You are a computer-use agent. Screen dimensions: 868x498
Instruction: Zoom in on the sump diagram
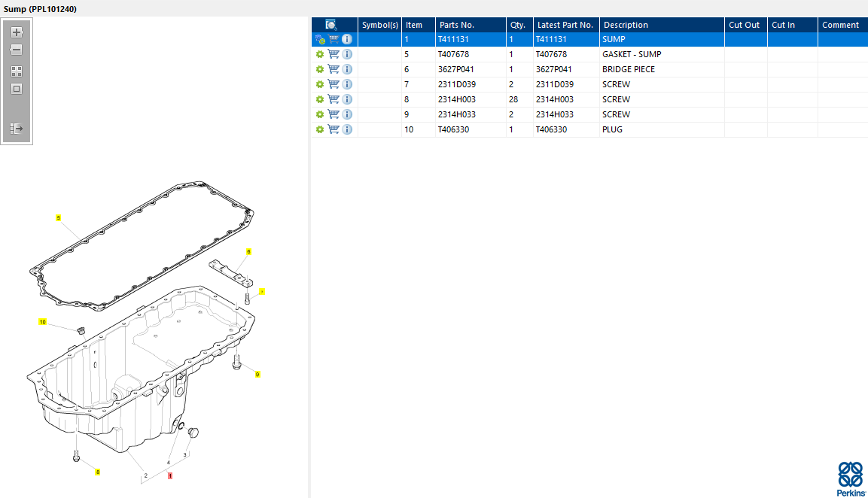17,32
